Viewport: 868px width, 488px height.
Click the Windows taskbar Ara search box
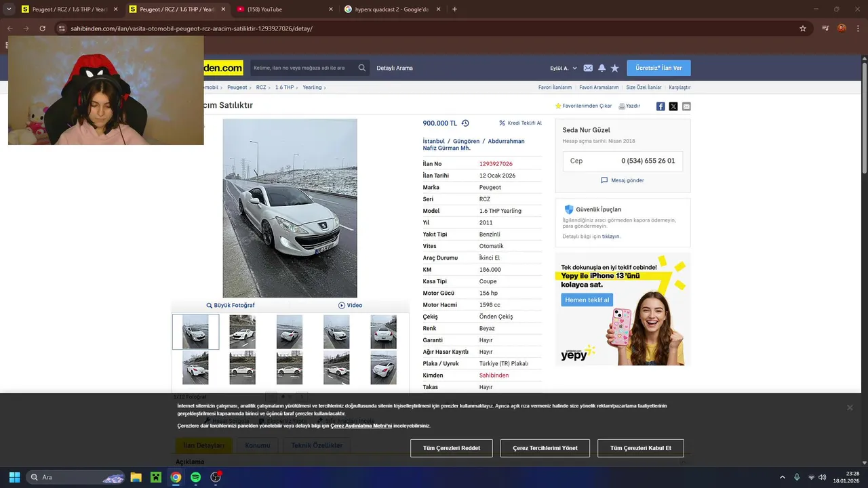(x=76, y=477)
